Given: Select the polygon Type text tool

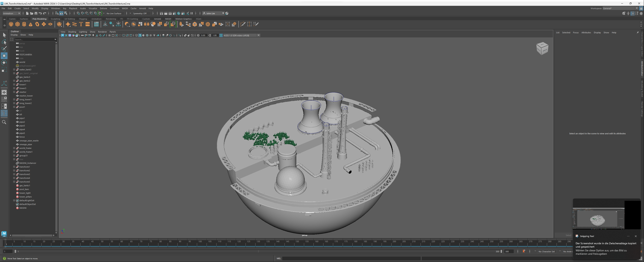Looking at the screenshot, I should [x=81, y=24].
